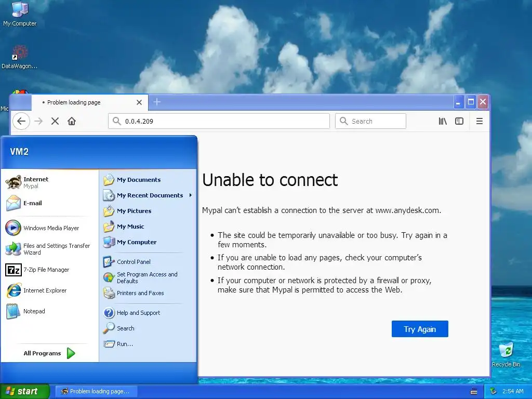Toggle the sidebar icon in the Mypal toolbar
The image size is (532, 399).
pos(459,121)
